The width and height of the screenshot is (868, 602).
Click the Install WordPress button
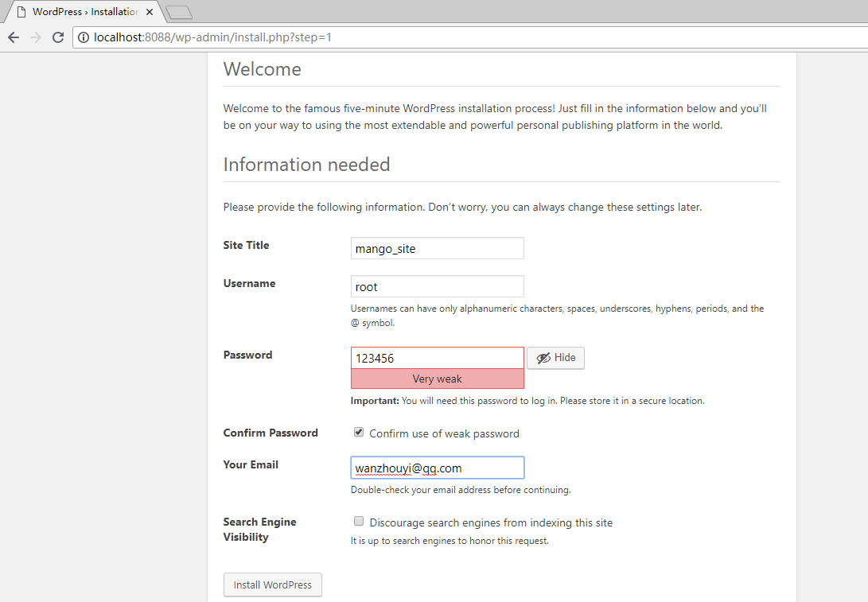click(272, 585)
